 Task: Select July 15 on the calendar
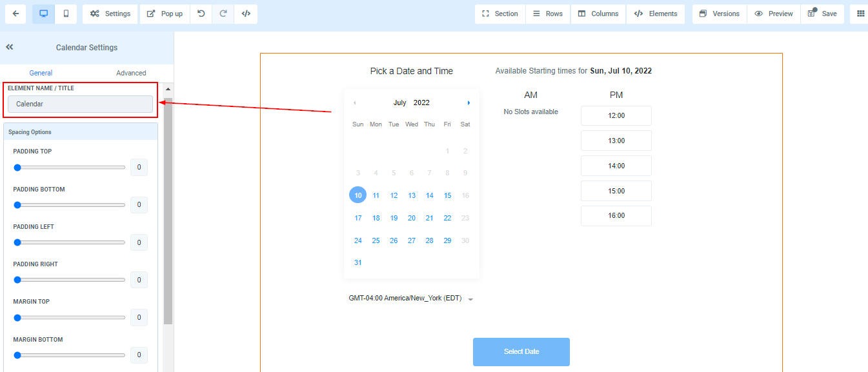447,195
